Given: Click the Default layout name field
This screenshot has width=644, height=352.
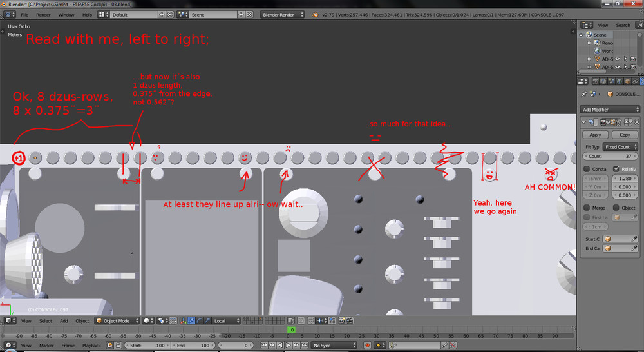Looking at the screenshot, I should [x=133, y=14].
